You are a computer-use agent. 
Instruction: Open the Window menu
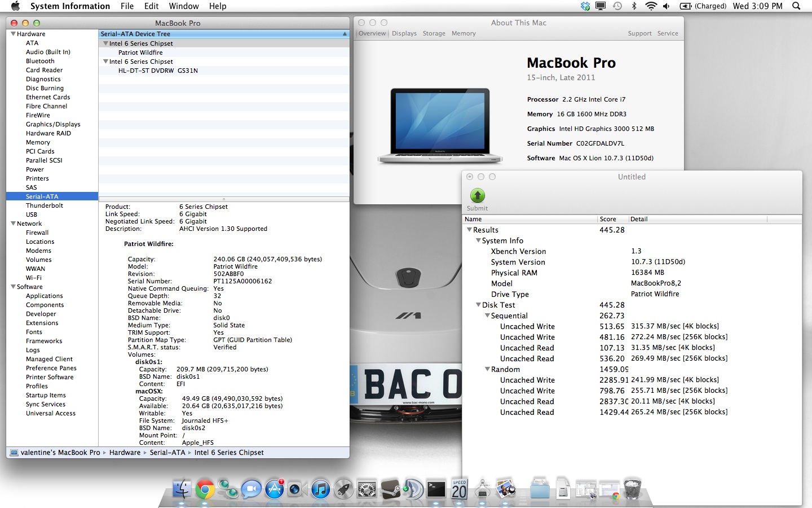point(184,6)
